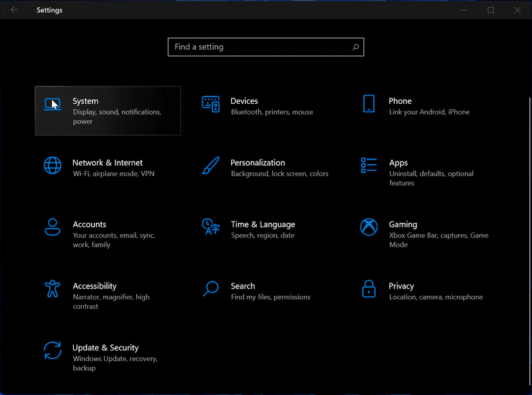Click 'Display, sound, notifications, power' text
This screenshot has height=395, width=532.
pyautogui.click(x=117, y=117)
